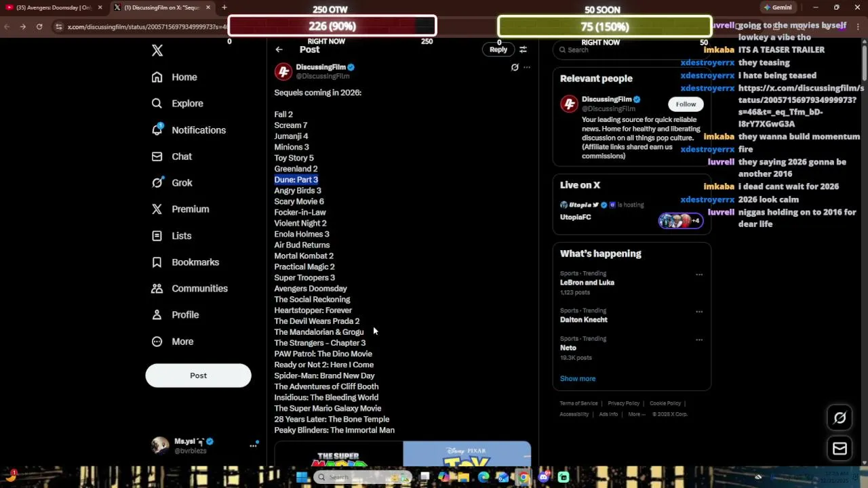Click the +4 listeners avatars badge
Image resolution: width=868 pixels, height=488 pixels.
pyautogui.click(x=681, y=220)
